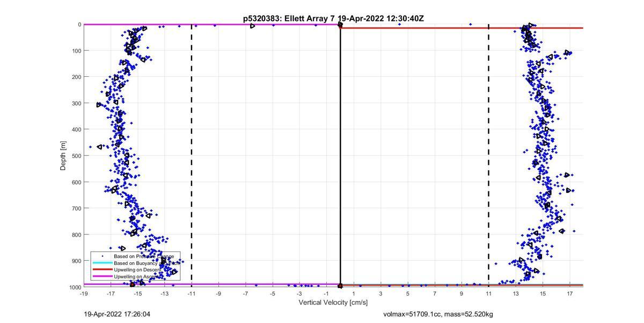Image resolution: width=644 pixels, height=323 pixels.
Task: Click the 'volmax=51709.1cc, mass=52.520kg' footer text
Action: (x=438, y=314)
